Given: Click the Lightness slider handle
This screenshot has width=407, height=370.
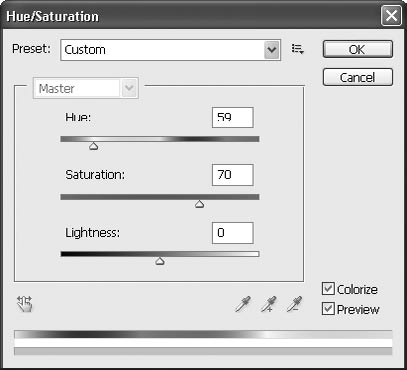Looking at the screenshot, I should [x=160, y=261].
